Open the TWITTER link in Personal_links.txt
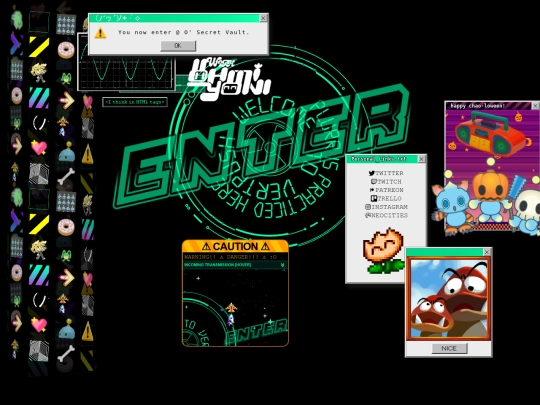 (x=386, y=173)
